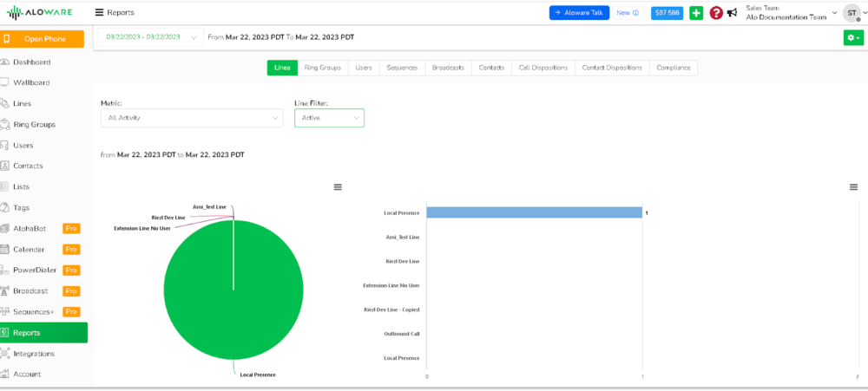The height and width of the screenshot is (391, 868).
Task: Click the Pro badge next to Sequences+
Action: 71,312
